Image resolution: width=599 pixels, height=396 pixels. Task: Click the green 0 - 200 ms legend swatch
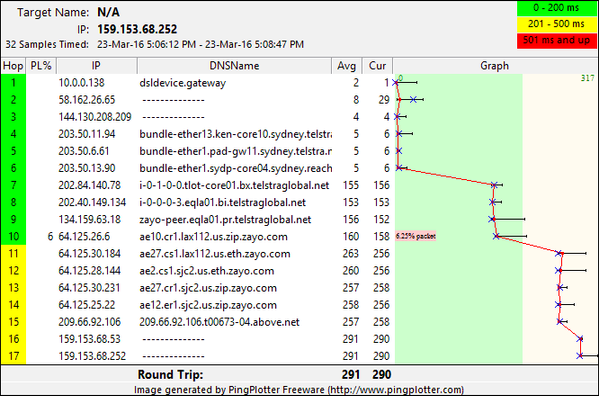[556, 8]
